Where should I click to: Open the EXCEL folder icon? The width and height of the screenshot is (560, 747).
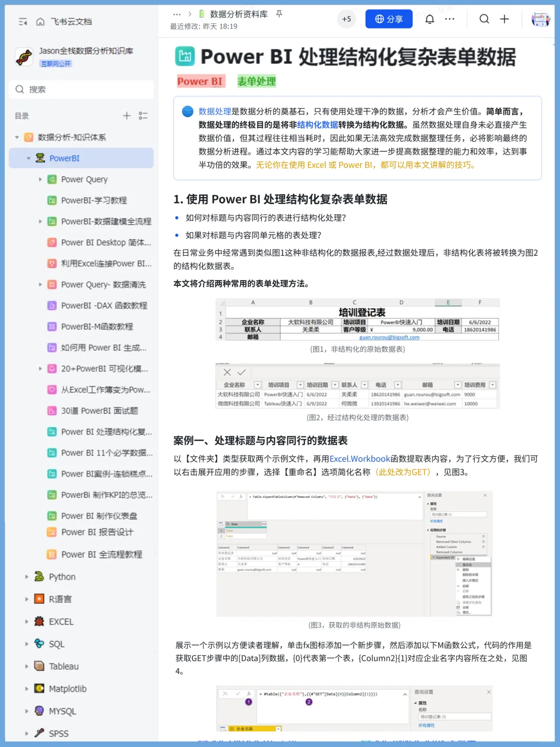39,621
